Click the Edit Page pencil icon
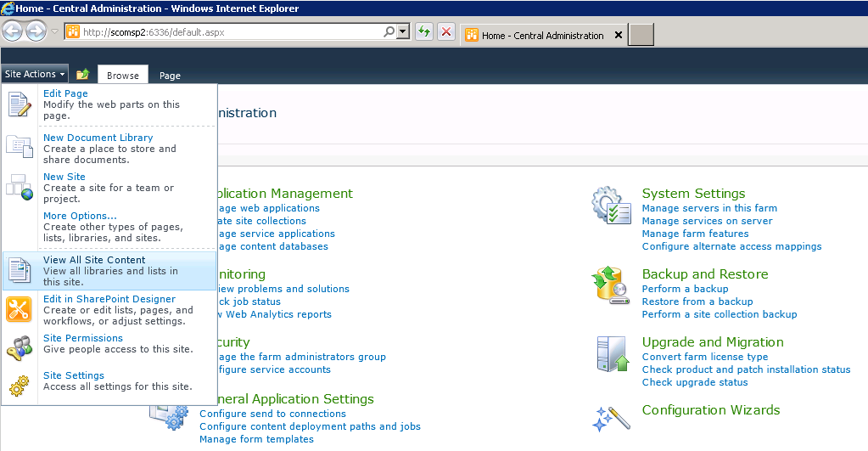868x451 pixels. (20, 104)
